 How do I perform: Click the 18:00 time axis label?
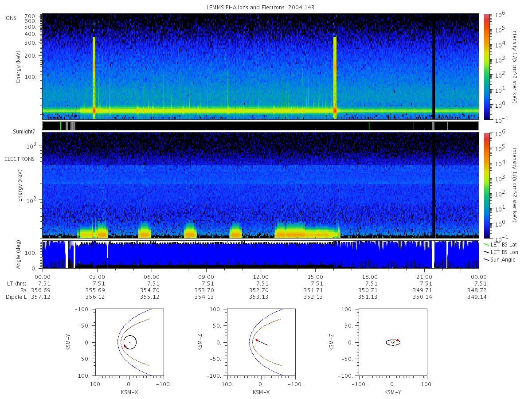click(x=370, y=276)
